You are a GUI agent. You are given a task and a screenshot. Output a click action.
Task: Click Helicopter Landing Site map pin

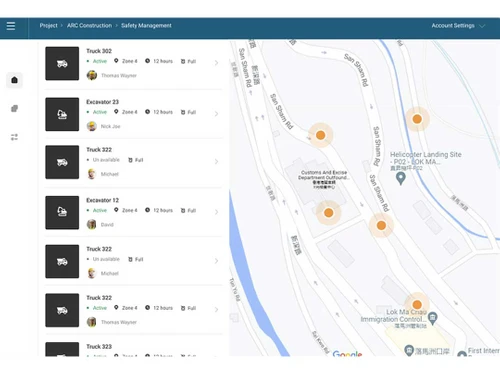pos(401,178)
